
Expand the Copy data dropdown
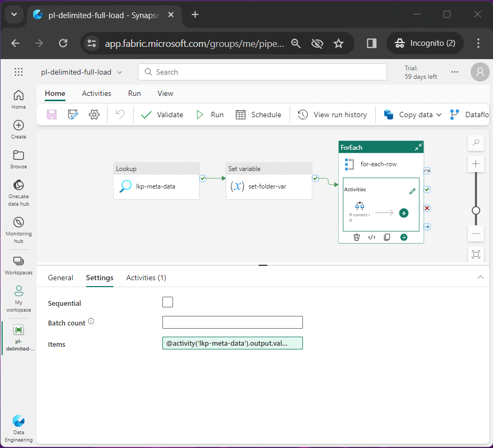(x=439, y=115)
